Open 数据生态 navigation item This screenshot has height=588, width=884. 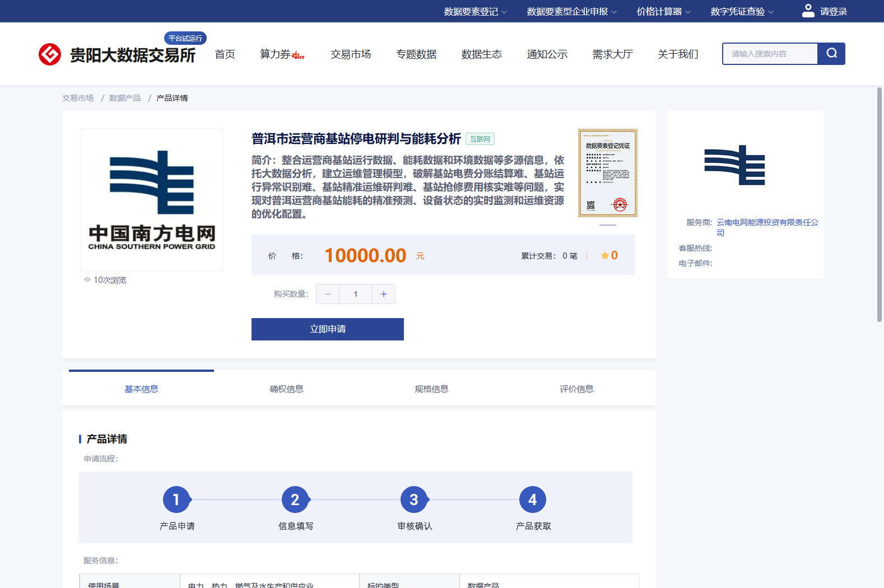[x=482, y=54]
